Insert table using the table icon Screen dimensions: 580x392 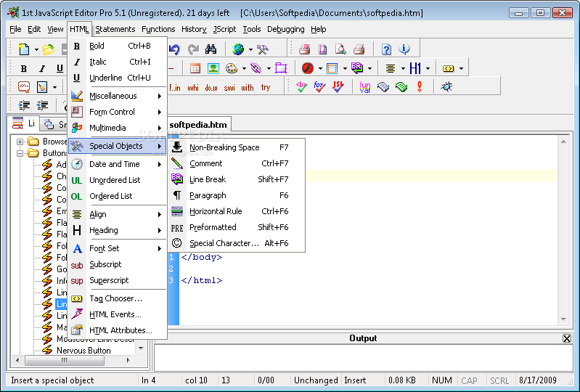[195, 68]
